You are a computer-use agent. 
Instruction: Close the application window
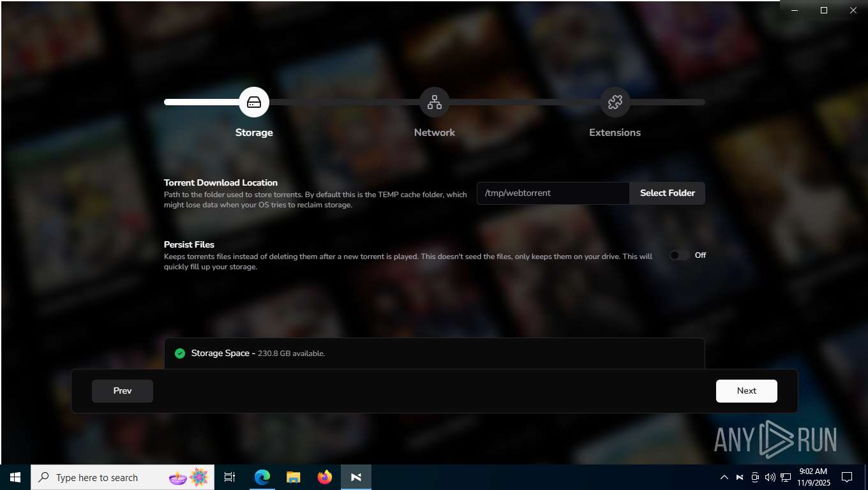pos(853,10)
